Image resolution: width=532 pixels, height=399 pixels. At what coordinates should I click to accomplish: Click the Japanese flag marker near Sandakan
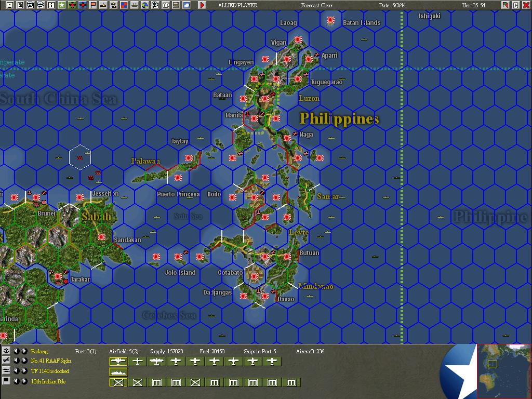click(x=101, y=237)
